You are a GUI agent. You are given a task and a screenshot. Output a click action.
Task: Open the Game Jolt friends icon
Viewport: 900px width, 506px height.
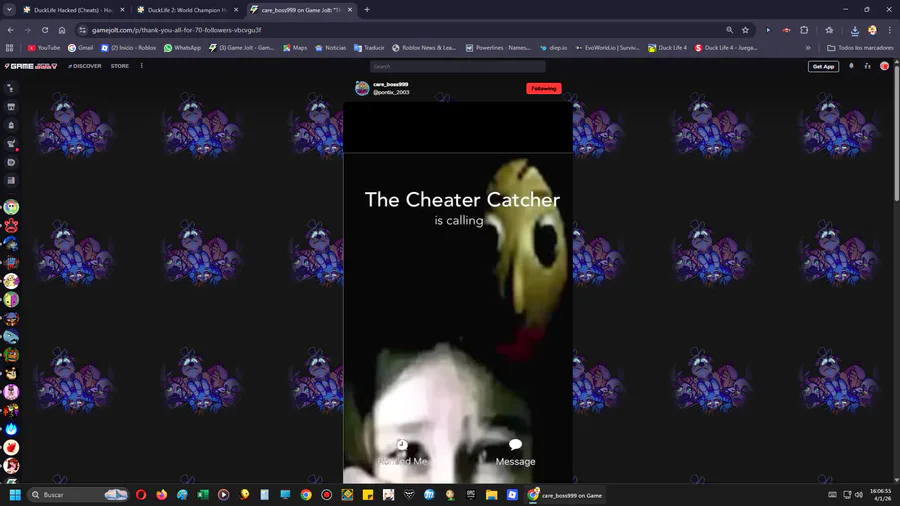[x=867, y=66]
